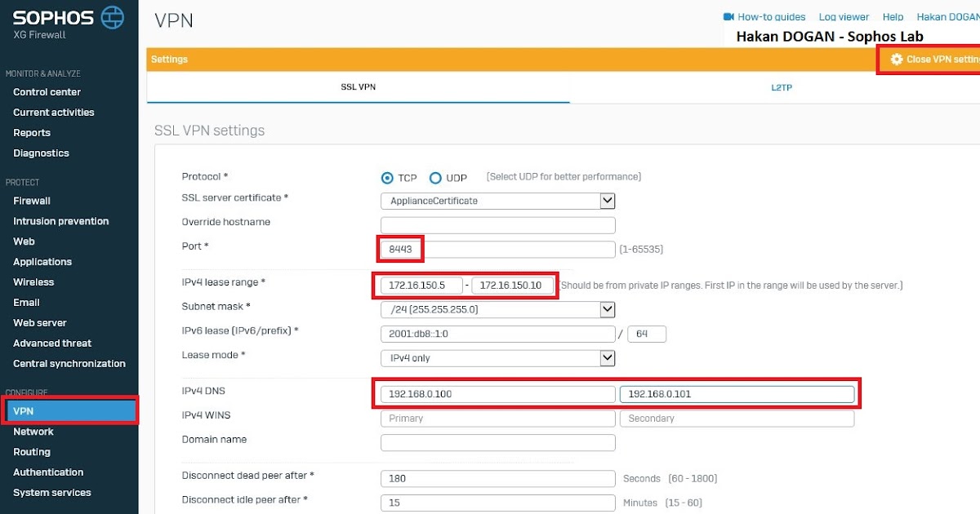Image resolution: width=980 pixels, height=514 pixels.
Task: Open Routing in sidebar
Action: pos(32,452)
